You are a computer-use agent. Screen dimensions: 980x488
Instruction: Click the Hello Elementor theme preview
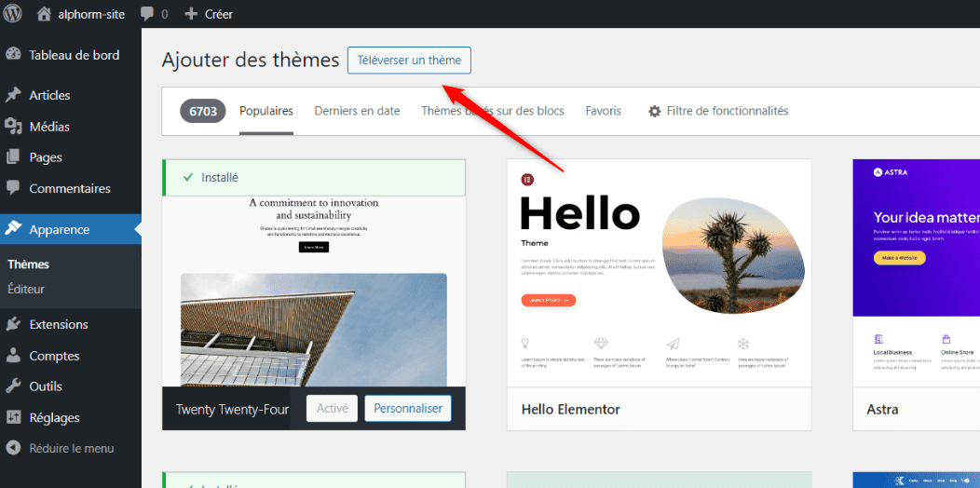(659, 273)
